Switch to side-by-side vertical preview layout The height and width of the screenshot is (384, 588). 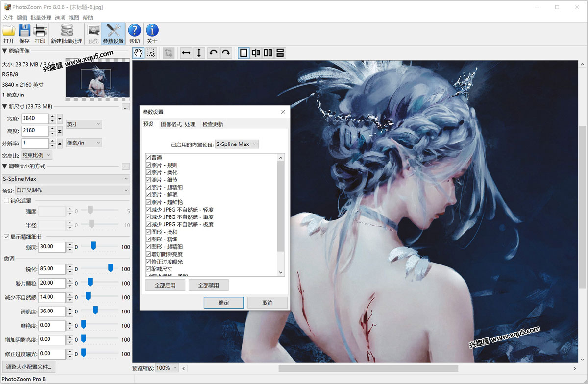268,53
